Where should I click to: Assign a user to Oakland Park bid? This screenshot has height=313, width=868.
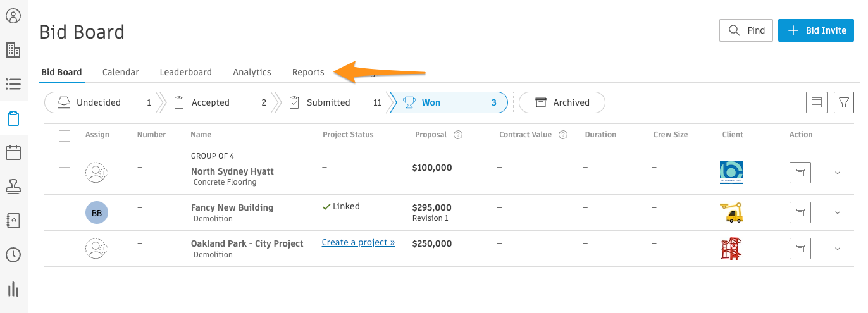97,248
